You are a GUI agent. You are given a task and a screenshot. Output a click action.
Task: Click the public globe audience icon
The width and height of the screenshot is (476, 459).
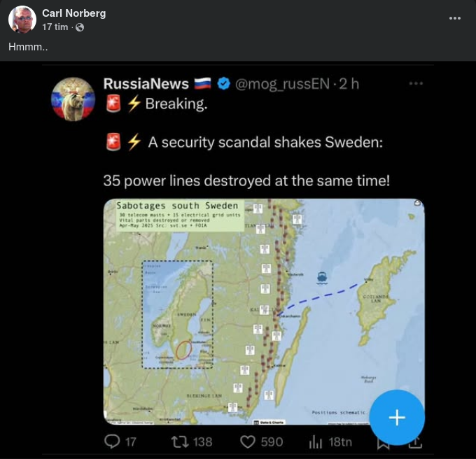(x=80, y=27)
